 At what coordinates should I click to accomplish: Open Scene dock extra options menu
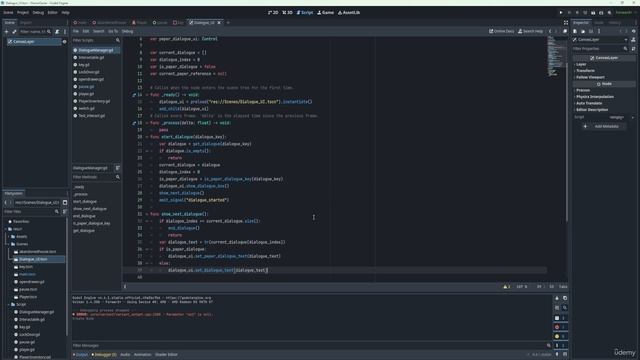64,31
